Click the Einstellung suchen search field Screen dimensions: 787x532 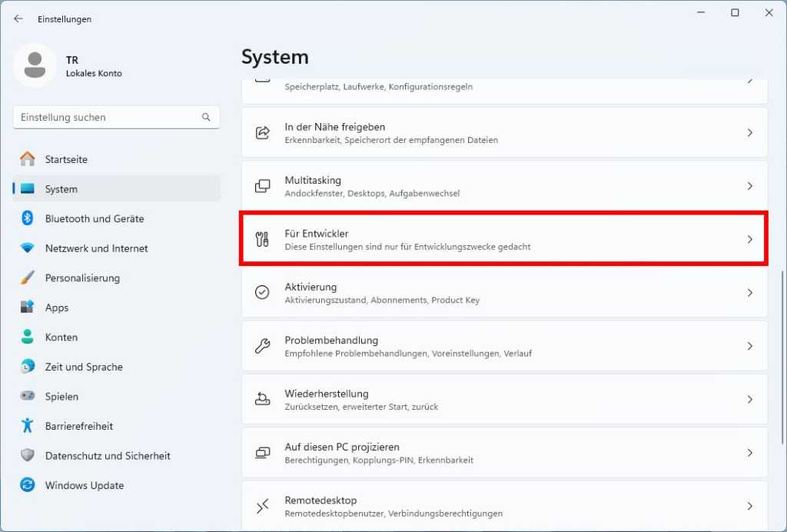(115, 117)
